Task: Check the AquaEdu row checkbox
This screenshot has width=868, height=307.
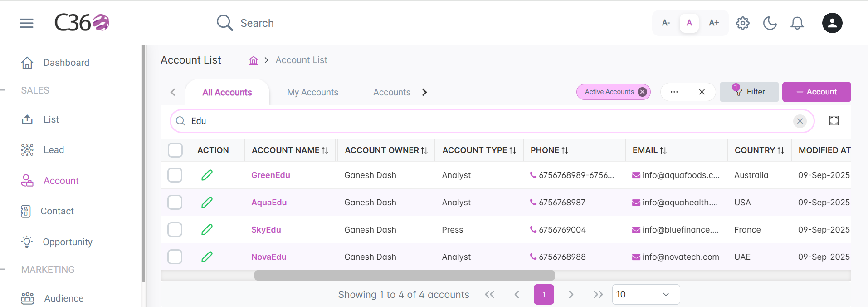Action: coord(175,202)
